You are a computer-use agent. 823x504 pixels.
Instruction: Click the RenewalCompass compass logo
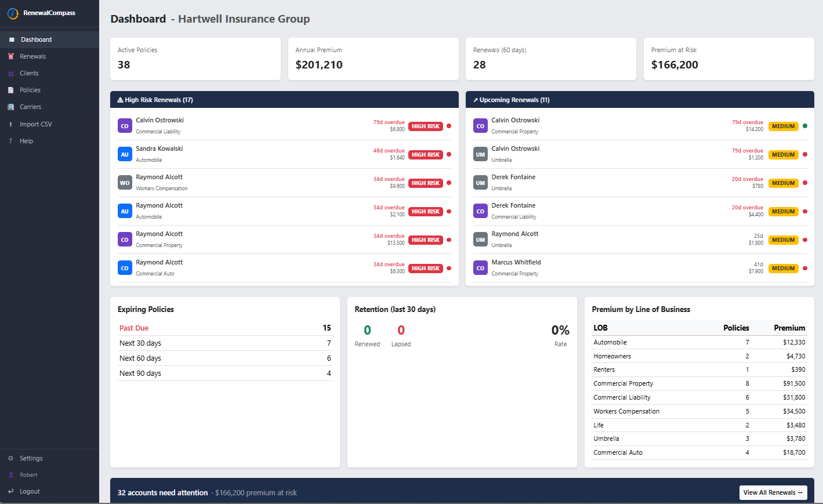12,13
